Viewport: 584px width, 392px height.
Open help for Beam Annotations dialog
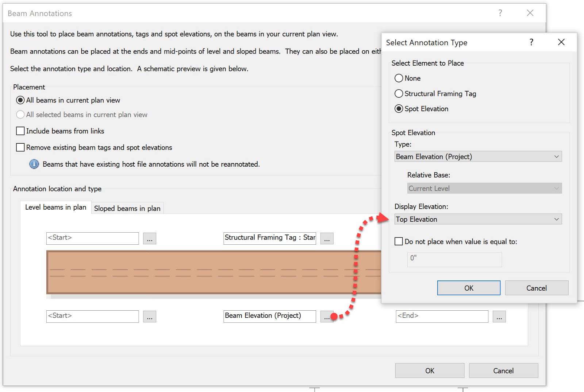click(x=500, y=13)
